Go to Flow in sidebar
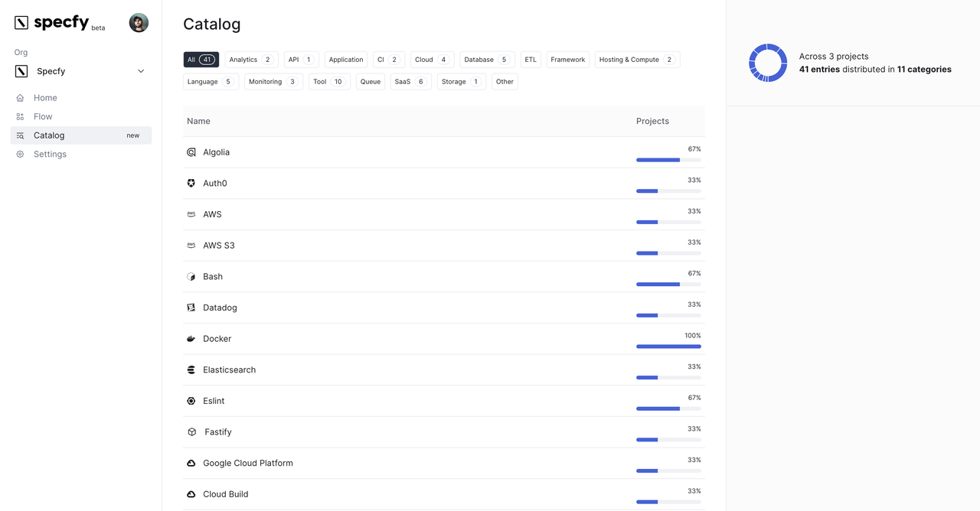The image size is (980, 511). tap(43, 116)
